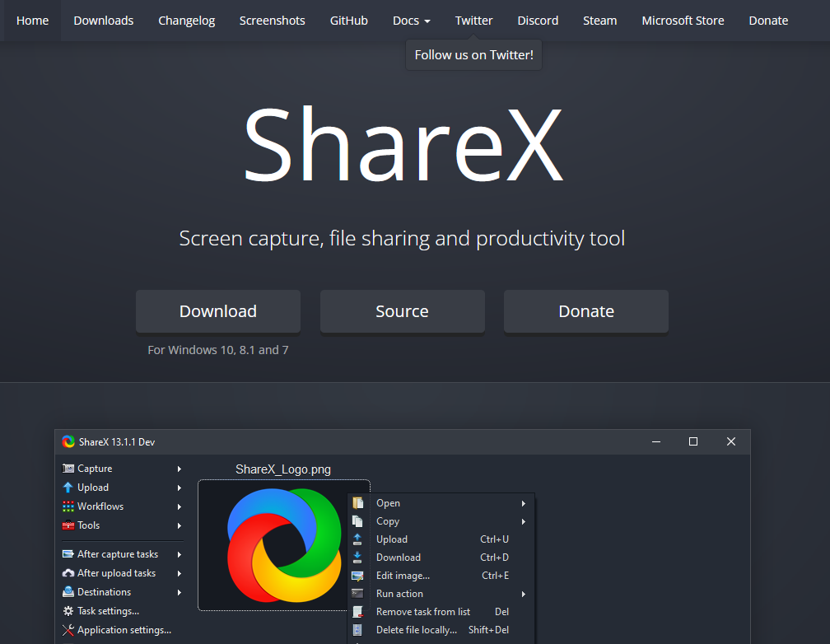Click the Open folder icon in the context menu

pos(358,503)
